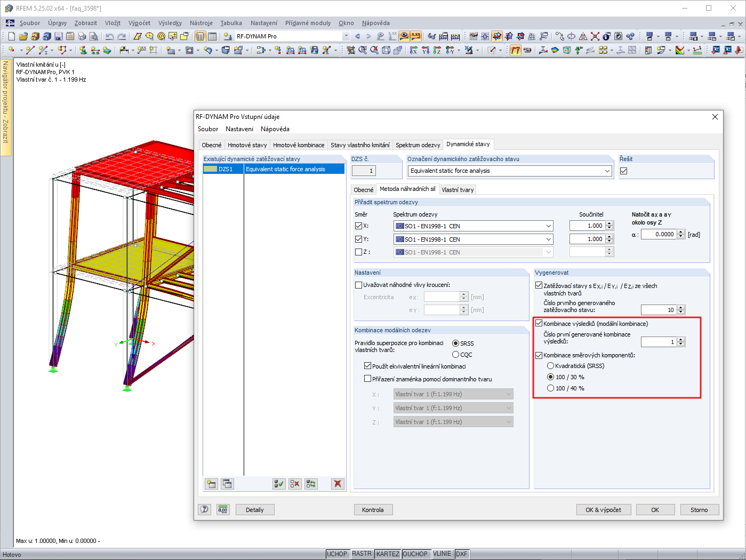Viewport: 746px width, 560px height.
Task: Select the SRSS superposition rule
Action: [x=455, y=343]
